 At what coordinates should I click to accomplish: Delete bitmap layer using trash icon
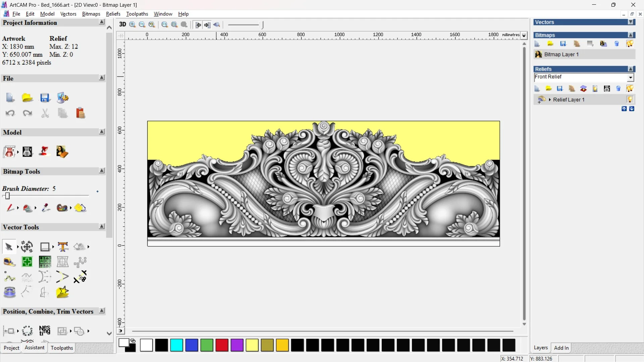[x=616, y=44]
